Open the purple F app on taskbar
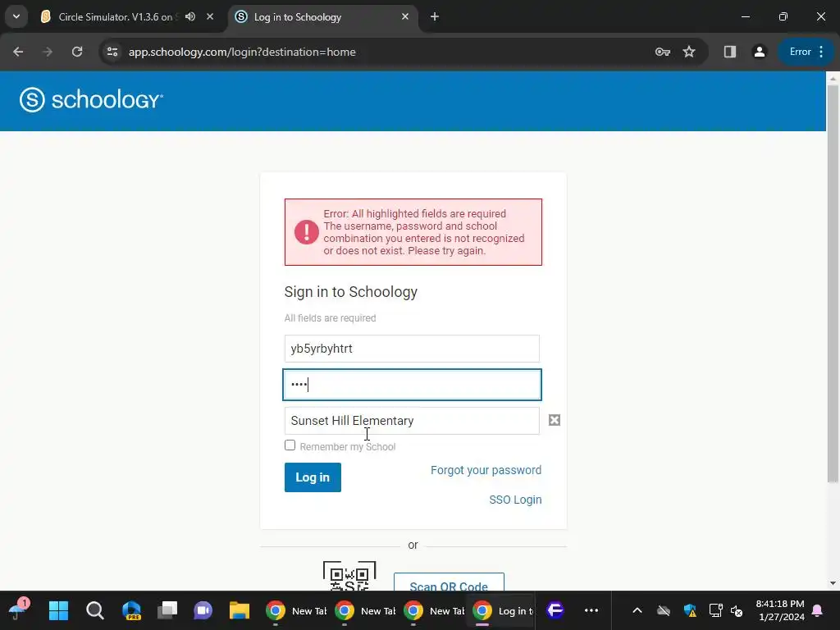Screen dimensions: 840x630 click(x=555, y=610)
